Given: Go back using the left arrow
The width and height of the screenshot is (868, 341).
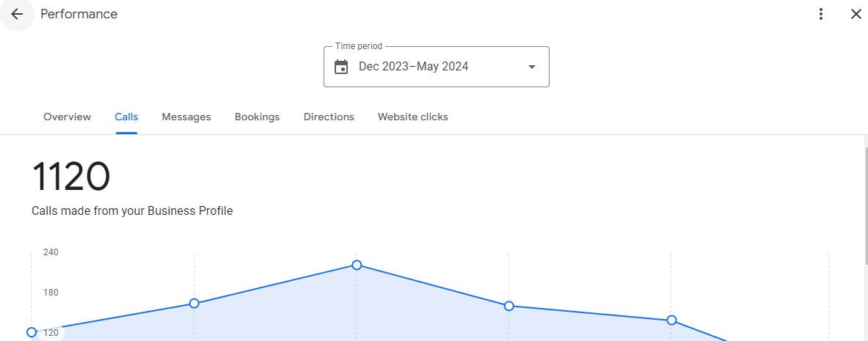Looking at the screenshot, I should click(17, 15).
